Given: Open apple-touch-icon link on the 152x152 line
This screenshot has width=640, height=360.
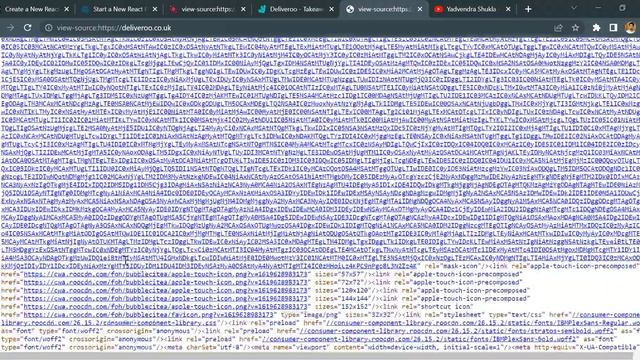Looking at the screenshot, I should pos(165,307).
